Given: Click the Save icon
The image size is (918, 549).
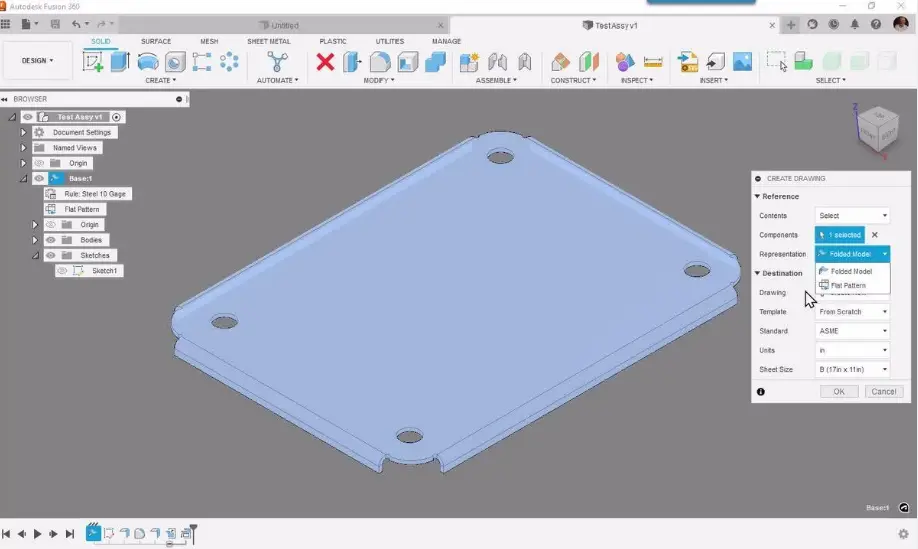Looking at the screenshot, I should 55,25.
